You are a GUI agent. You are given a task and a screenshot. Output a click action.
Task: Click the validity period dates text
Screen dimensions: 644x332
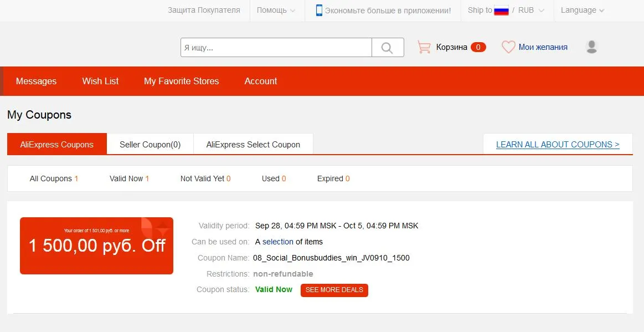(337, 226)
